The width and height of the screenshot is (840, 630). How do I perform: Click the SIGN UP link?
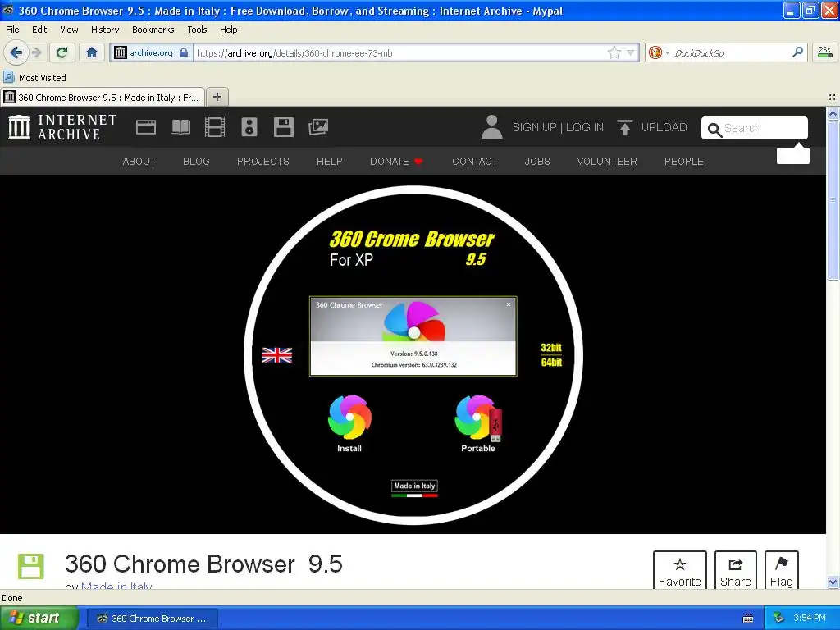534,127
